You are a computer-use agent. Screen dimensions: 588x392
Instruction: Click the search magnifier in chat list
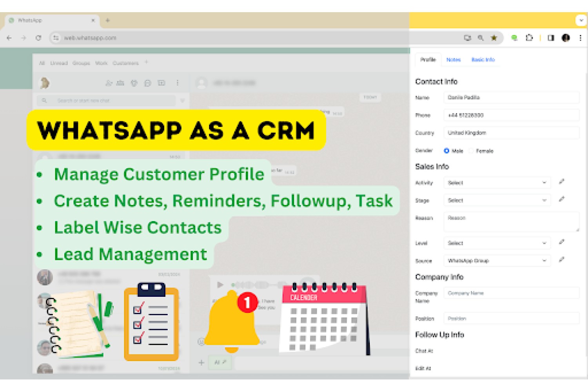click(44, 101)
